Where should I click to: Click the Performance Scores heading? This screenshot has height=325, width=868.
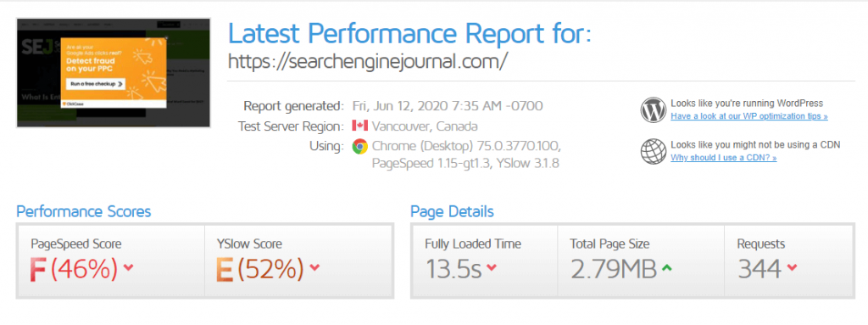(x=84, y=212)
